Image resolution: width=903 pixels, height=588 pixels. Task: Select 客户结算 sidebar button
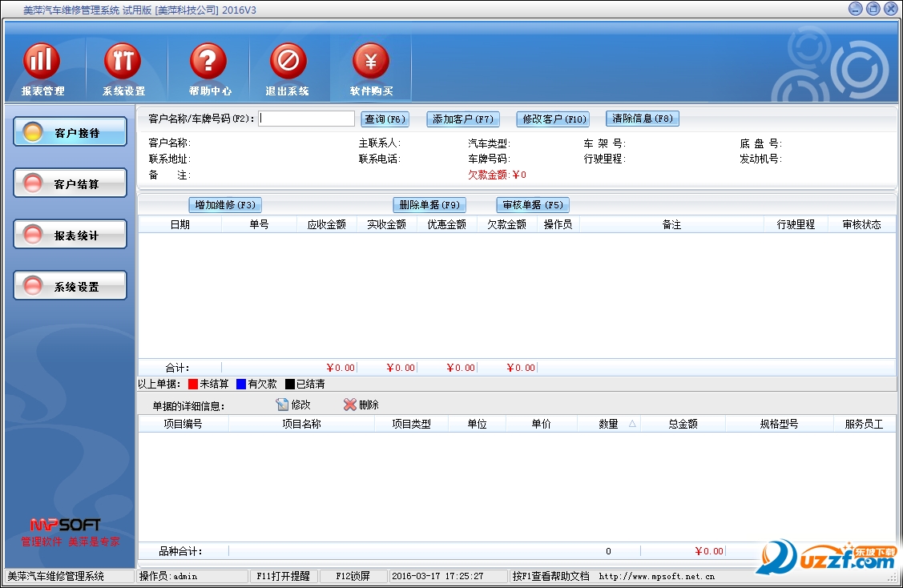tap(71, 183)
